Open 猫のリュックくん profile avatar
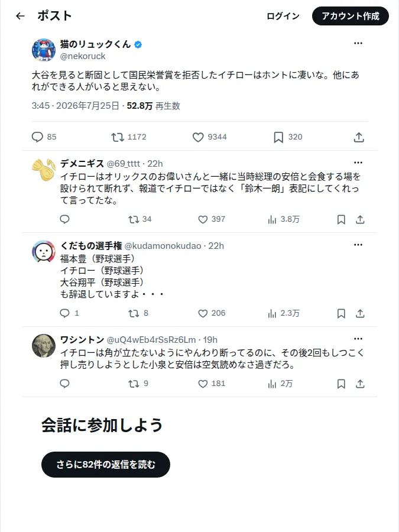 click(43, 50)
